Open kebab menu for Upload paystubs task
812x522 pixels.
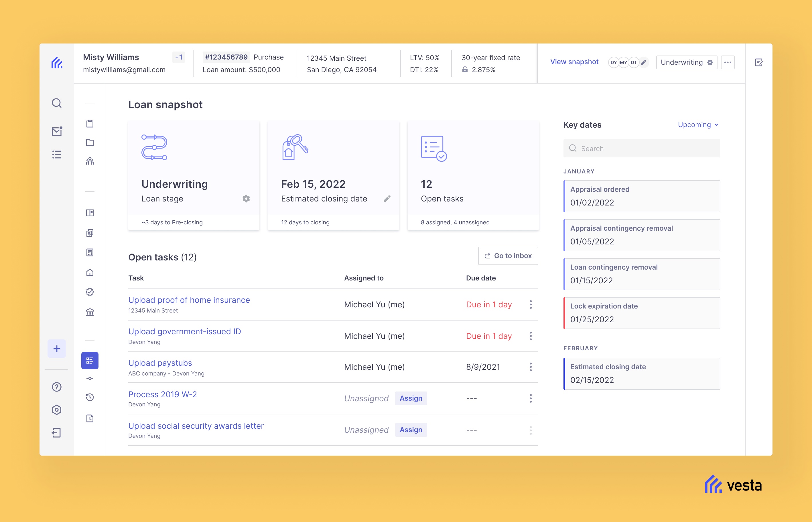531,367
